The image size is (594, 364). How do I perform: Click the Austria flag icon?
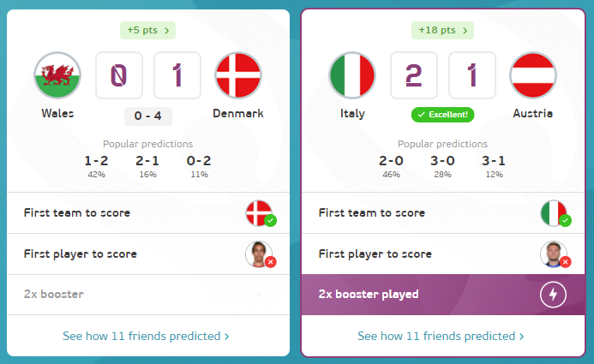tap(533, 75)
